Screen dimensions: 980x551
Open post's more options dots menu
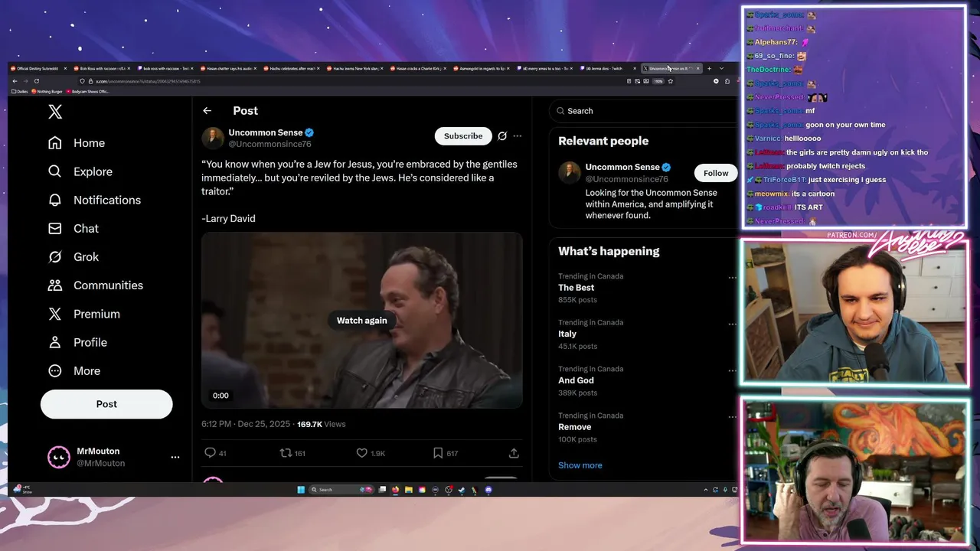518,135
